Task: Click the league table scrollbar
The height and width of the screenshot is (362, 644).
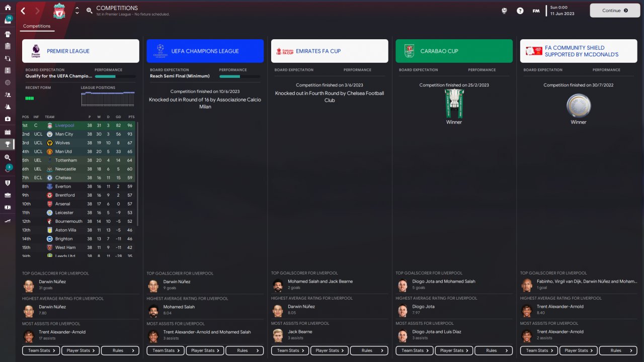Action: pos(137,173)
